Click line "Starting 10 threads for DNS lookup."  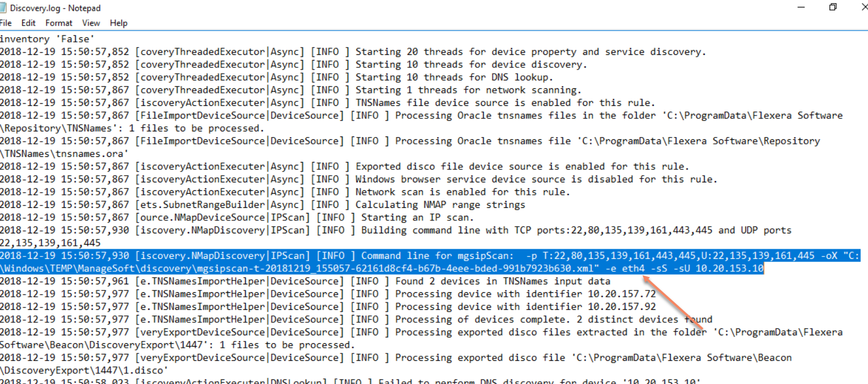click(276, 77)
